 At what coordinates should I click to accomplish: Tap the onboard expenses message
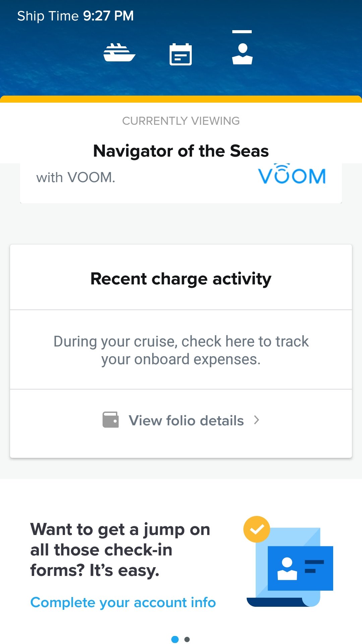181,350
